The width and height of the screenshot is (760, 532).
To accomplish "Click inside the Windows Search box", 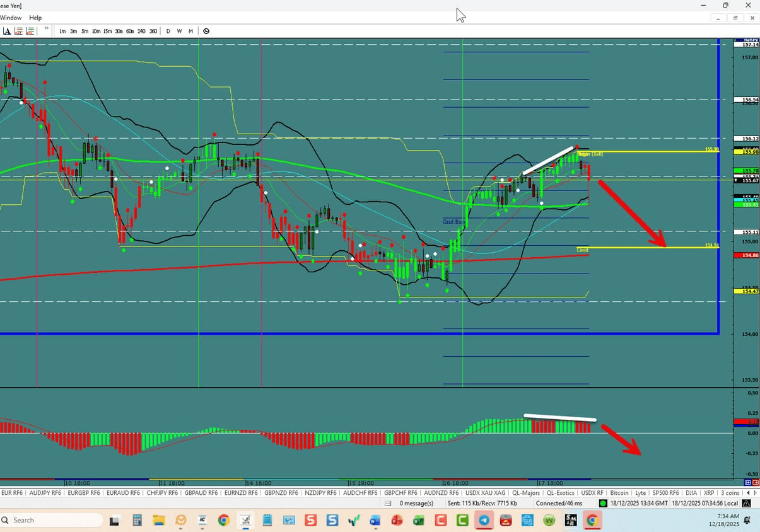I will click(50, 520).
